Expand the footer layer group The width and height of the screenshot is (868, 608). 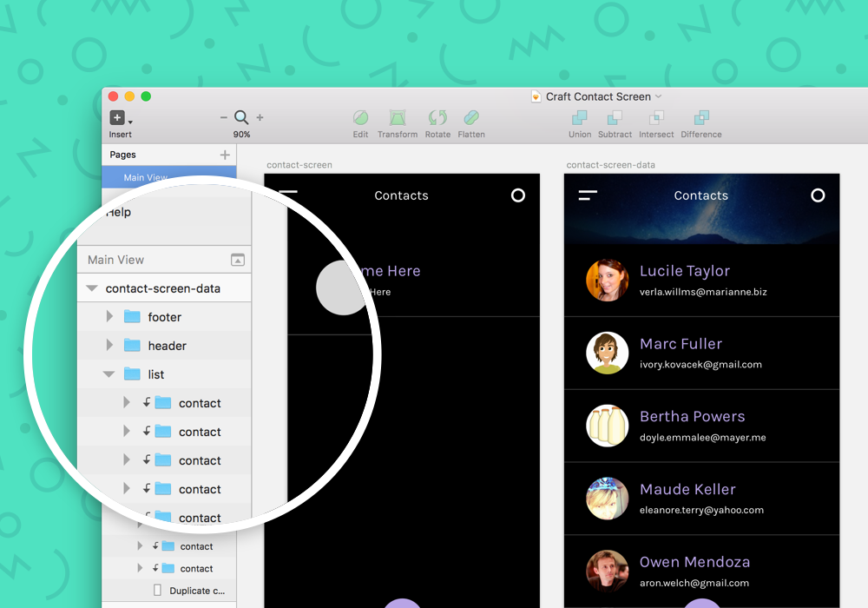(108, 316)
